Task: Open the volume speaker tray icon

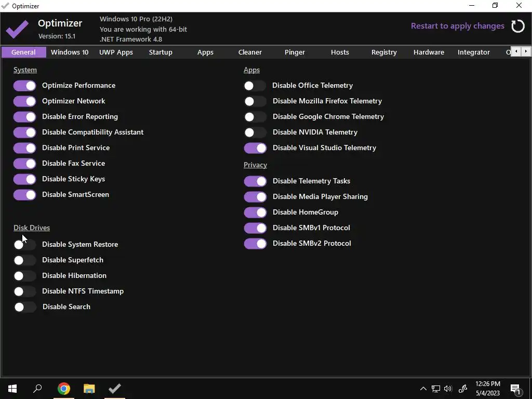Action: coord(448,389)
